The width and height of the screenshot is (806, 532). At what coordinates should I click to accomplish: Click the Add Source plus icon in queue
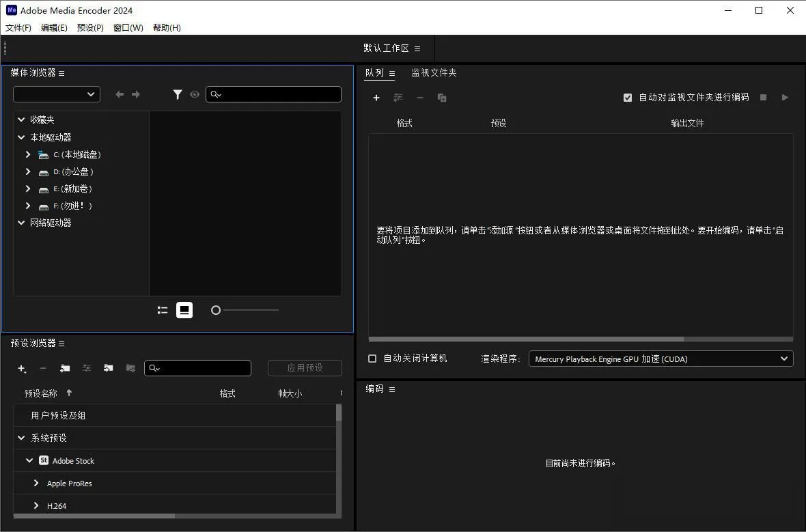[x=376, y=98]
